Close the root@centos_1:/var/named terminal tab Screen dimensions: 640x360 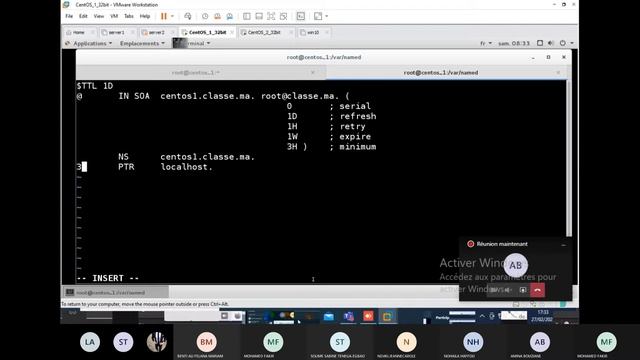(x=558, y=73)
